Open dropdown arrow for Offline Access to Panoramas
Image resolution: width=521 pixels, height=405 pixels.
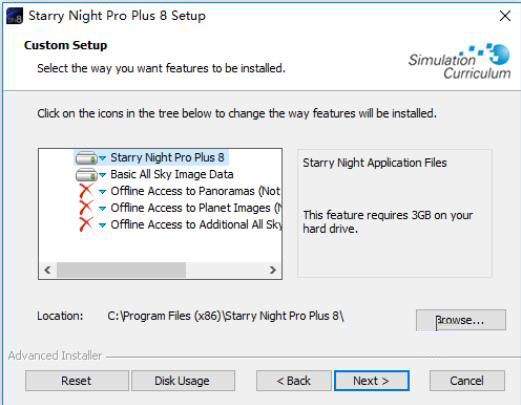click(102, 192)
